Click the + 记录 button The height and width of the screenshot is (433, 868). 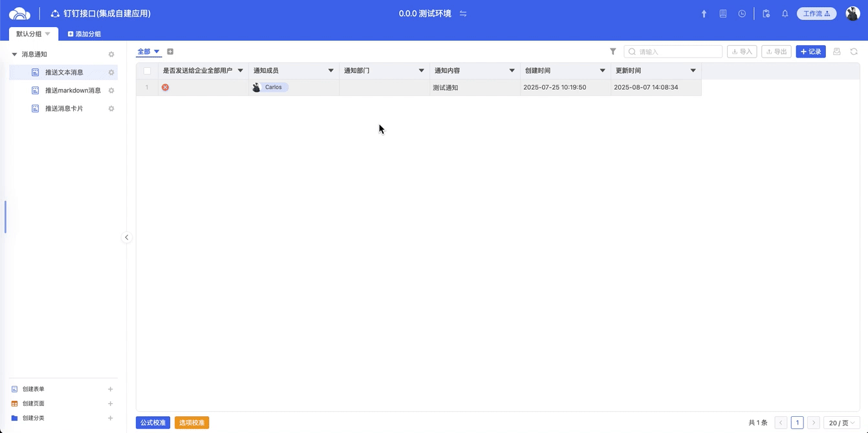(810, 52)
